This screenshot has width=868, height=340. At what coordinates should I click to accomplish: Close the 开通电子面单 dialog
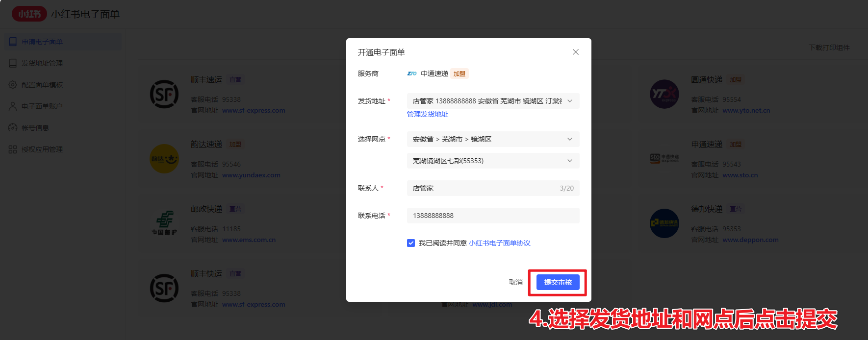point(575,52)
